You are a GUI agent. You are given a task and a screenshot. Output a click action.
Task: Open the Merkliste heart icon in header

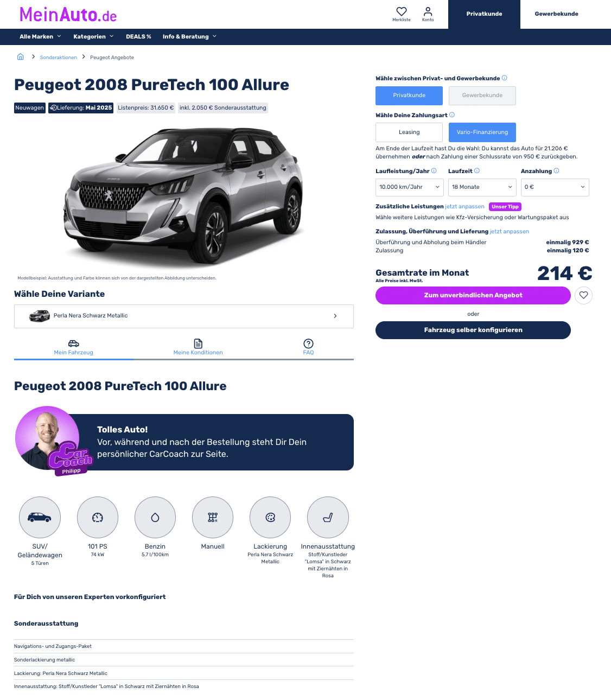click(402, 11)
